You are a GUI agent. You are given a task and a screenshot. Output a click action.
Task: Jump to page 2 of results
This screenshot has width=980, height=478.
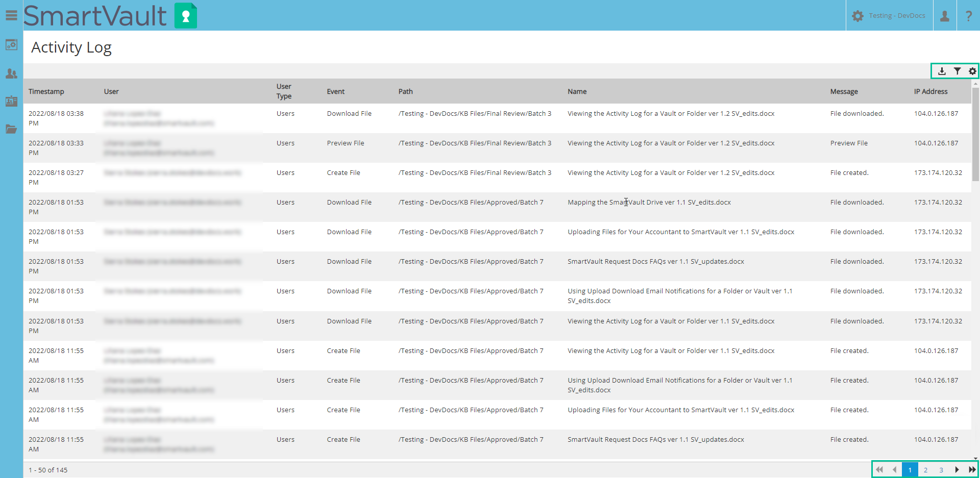tap(925, 470)
